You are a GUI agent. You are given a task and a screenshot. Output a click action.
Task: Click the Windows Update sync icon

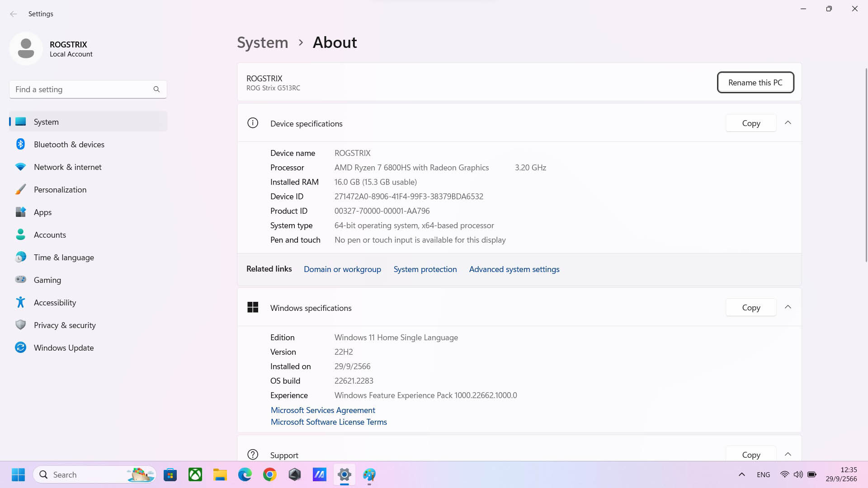[20, 347]
